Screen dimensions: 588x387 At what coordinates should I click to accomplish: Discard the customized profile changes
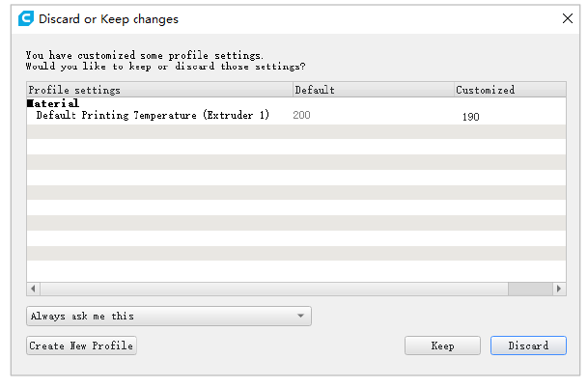(x=527, y=346)
